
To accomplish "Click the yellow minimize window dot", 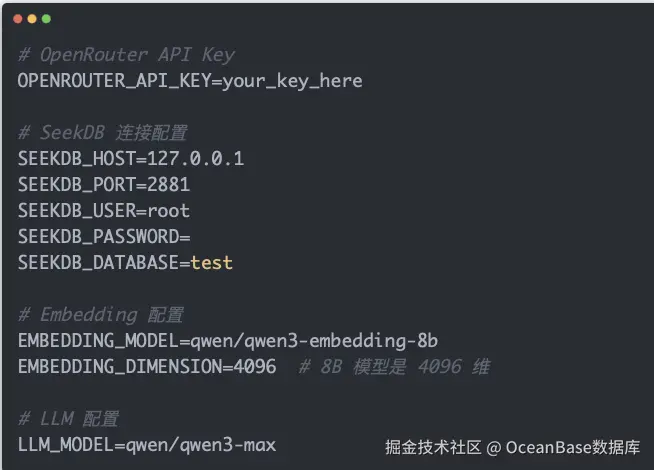I will point(32,19).
